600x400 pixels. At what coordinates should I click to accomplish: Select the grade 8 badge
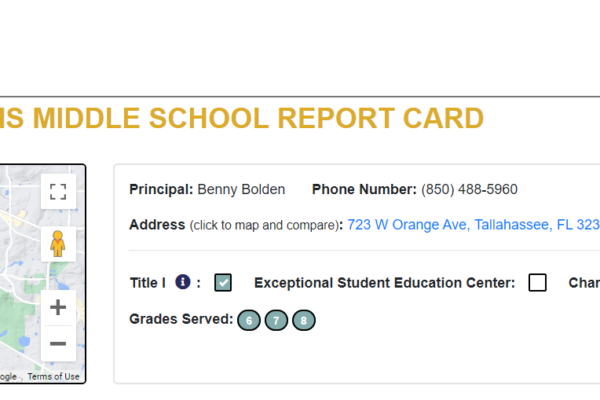(304, 320)
